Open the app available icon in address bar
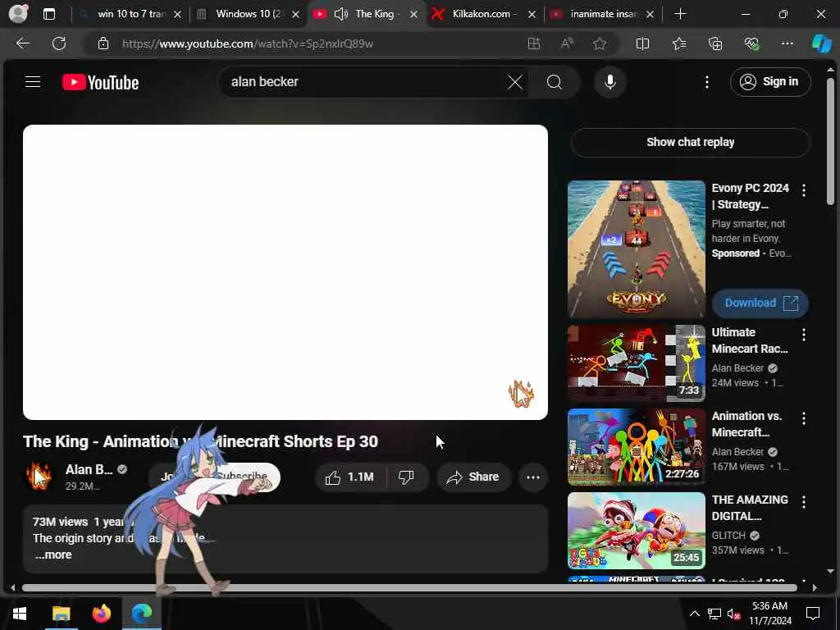The image size is (840, 630). point(533,44)
